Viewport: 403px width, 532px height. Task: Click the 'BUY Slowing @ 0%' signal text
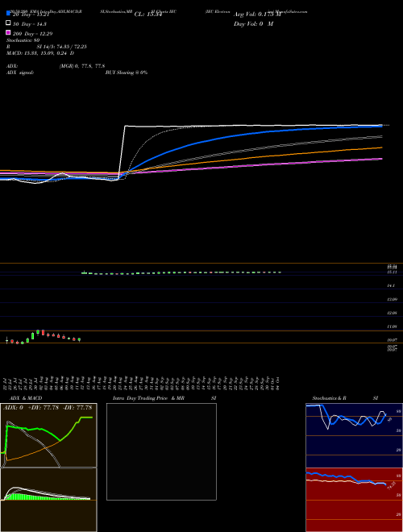pyautogui.click(x=127, y=73)
